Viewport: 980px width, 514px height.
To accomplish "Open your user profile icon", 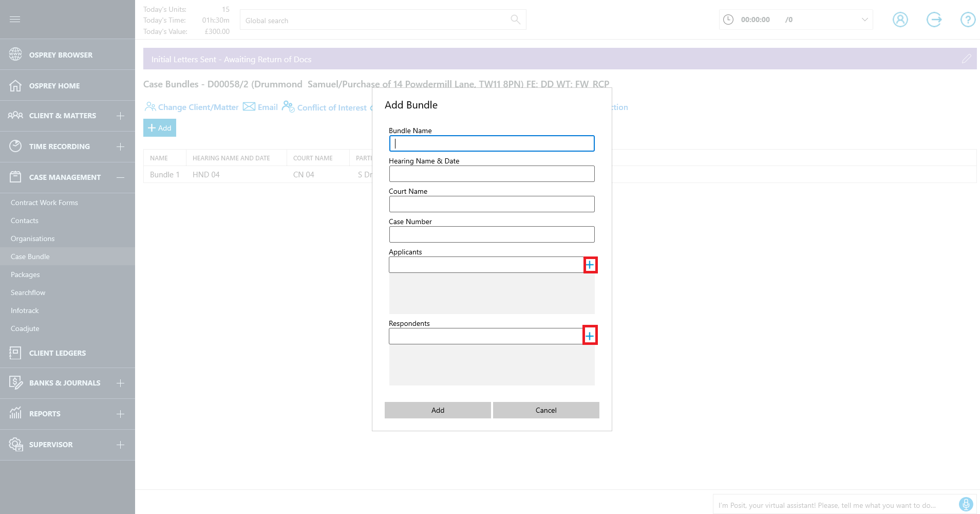I will pos(900,19).
